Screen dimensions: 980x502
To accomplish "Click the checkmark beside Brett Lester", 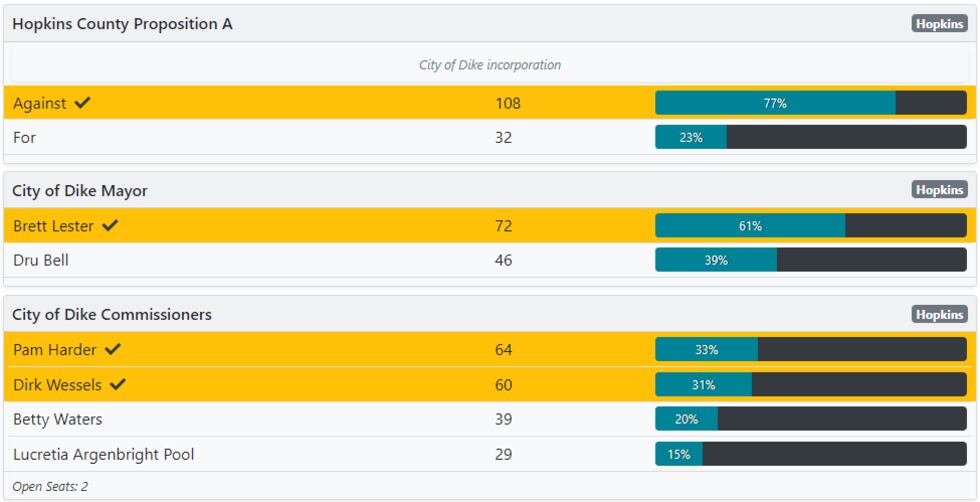I will pyautogui.click(x=110, y=225).
